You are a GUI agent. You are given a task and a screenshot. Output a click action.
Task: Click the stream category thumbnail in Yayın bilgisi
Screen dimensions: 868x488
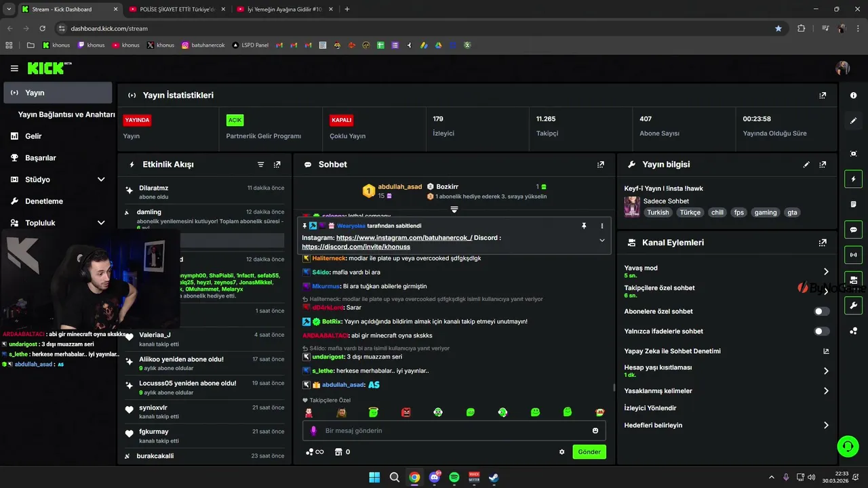tap(632, 207)
